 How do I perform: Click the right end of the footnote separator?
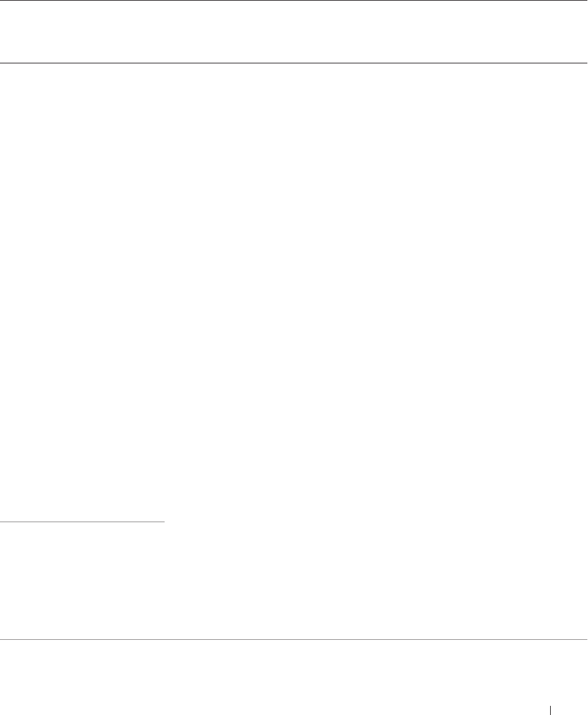click(x=163, y=522)
